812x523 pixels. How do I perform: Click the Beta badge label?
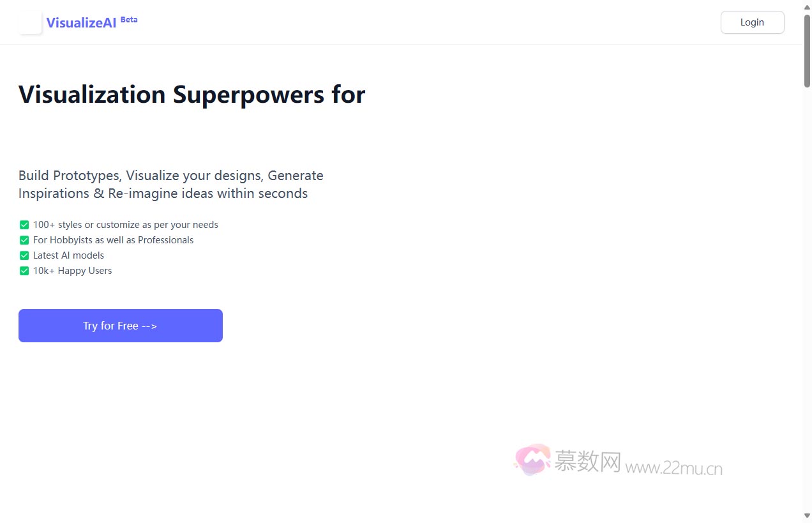coord(129,19)
